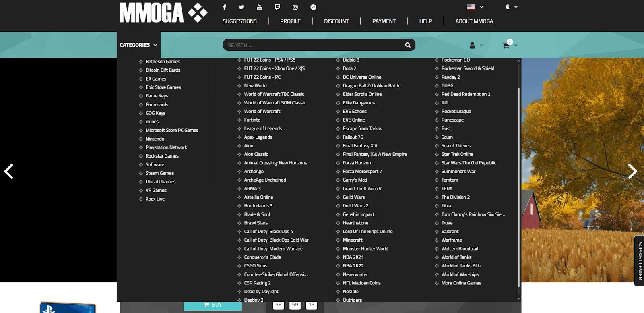The width and height of the screenshot is (644, 313).
Task: Go to previous slide arrow
Action: [x=9, y=171]
